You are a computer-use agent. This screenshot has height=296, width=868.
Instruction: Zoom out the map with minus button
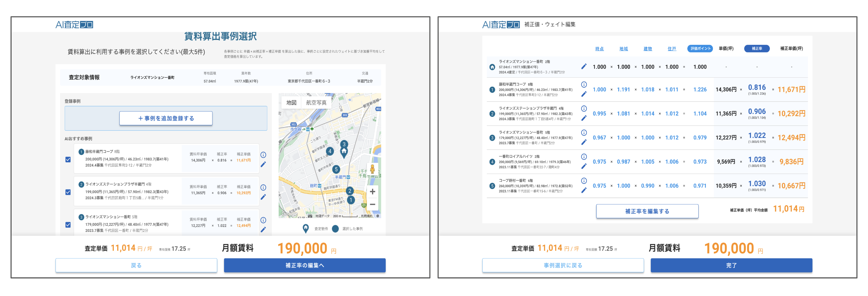coord(372,204)
